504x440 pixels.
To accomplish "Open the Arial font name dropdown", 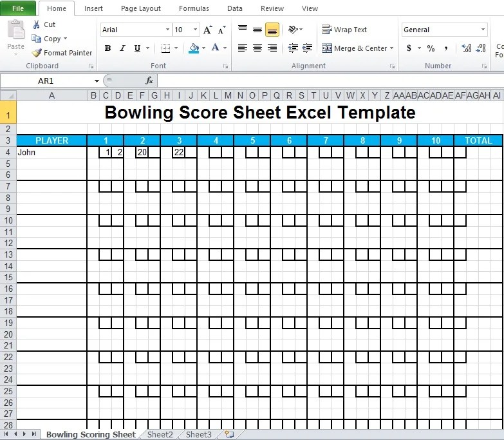I will [167, 30].
